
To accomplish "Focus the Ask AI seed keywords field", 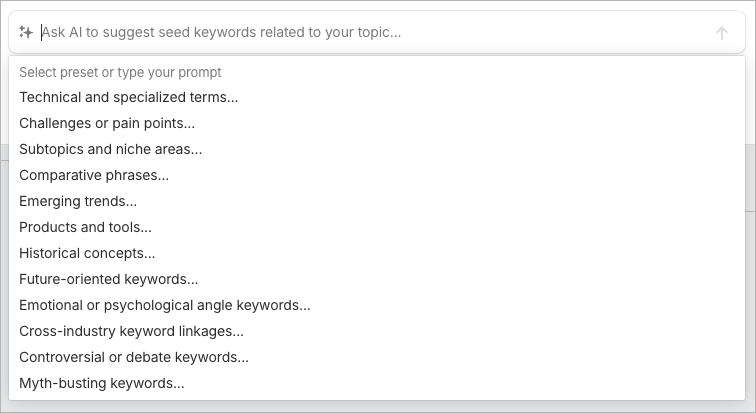I will pyautogui.click(x=370, y=32).
